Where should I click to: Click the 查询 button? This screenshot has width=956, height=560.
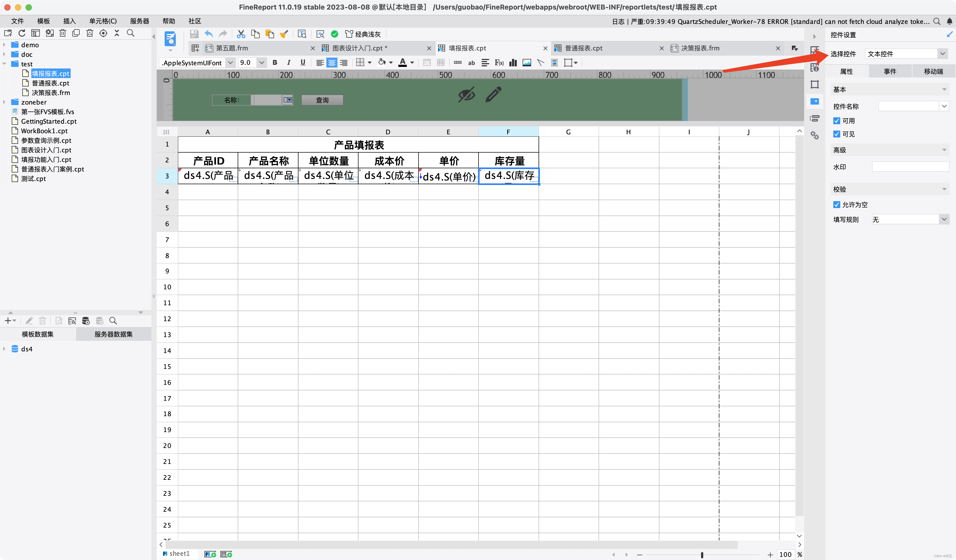[x=322, y=100]
